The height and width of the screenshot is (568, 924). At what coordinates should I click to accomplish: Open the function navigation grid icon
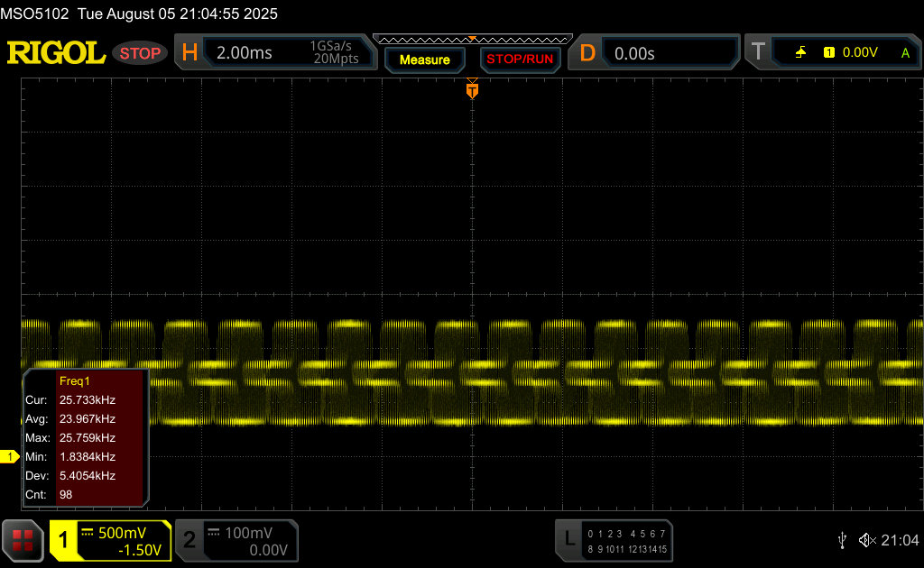(23, 540)
